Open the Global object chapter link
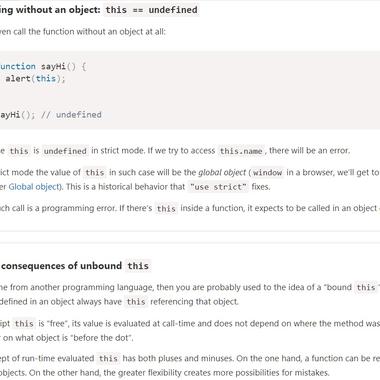Screen dimensions: 380x380 [x=34, y=187]
